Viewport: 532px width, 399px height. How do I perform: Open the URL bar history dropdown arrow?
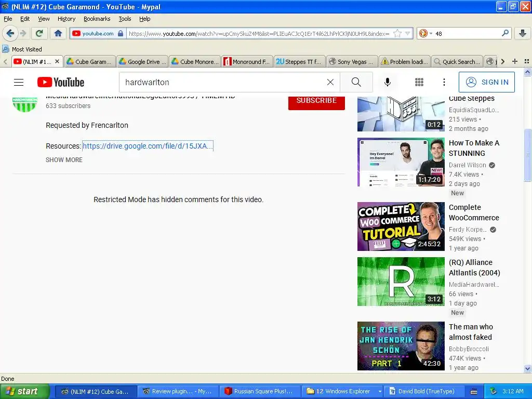408,33
